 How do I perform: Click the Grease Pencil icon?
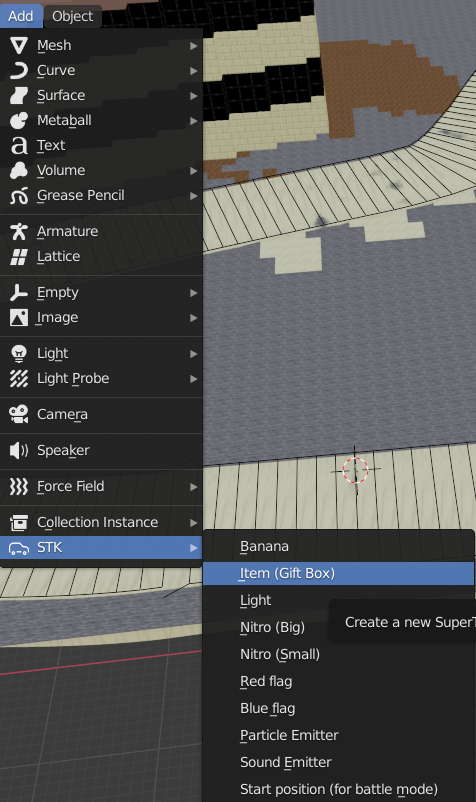[x=19, y=195]
